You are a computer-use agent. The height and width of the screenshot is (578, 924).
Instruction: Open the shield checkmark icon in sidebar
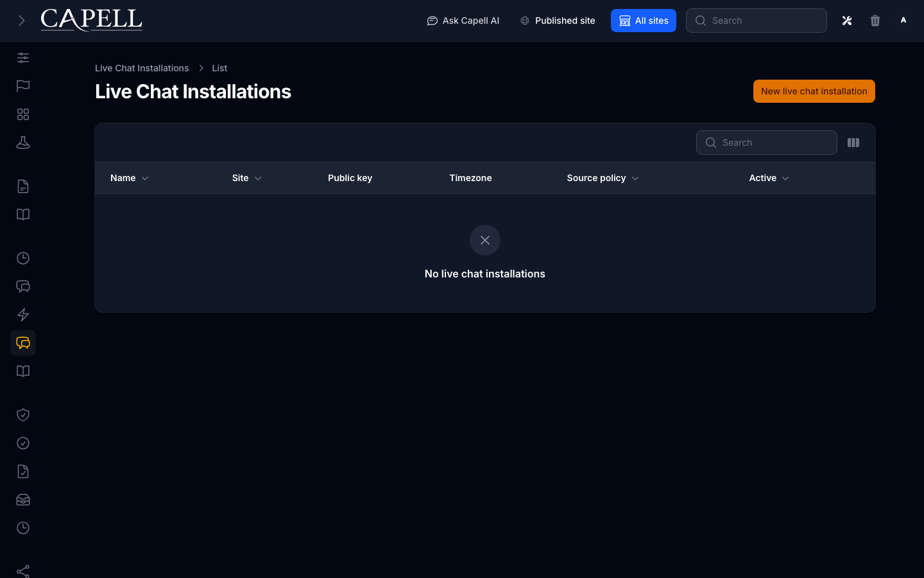23,415
